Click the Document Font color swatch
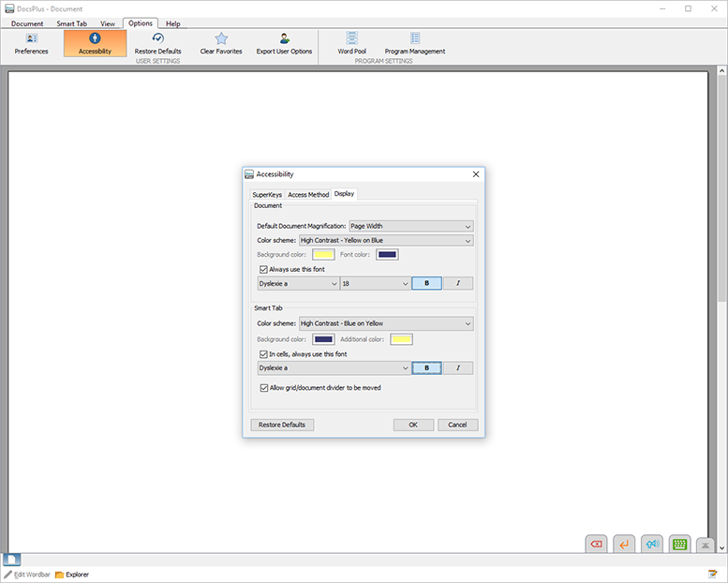 click(x=387, y=255)
